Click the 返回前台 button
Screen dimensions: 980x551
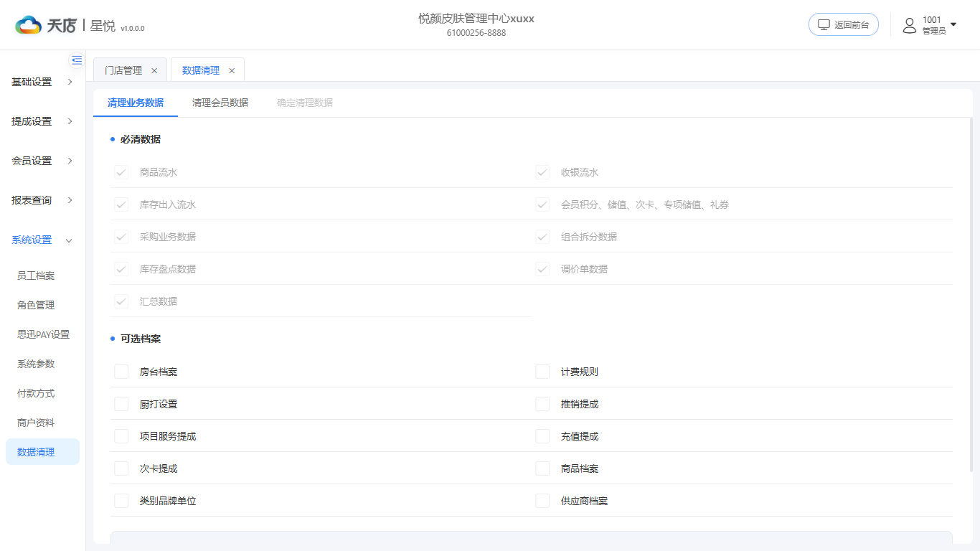pos(844,24)
